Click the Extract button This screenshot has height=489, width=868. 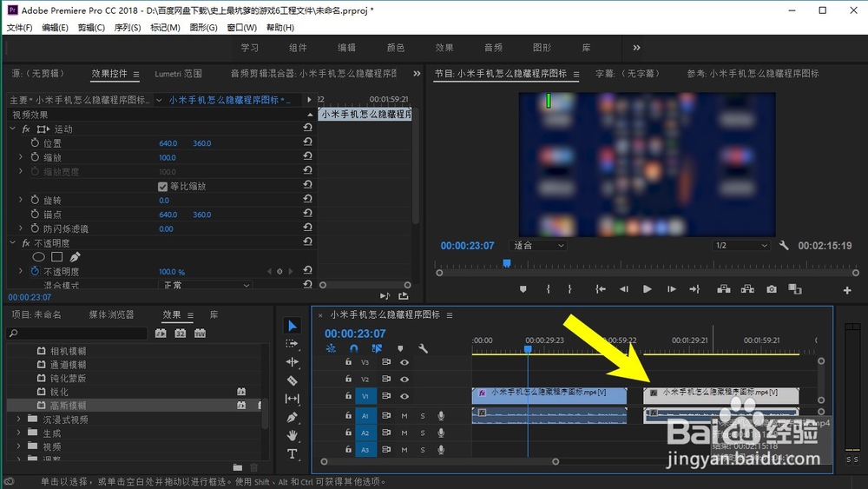748,289
